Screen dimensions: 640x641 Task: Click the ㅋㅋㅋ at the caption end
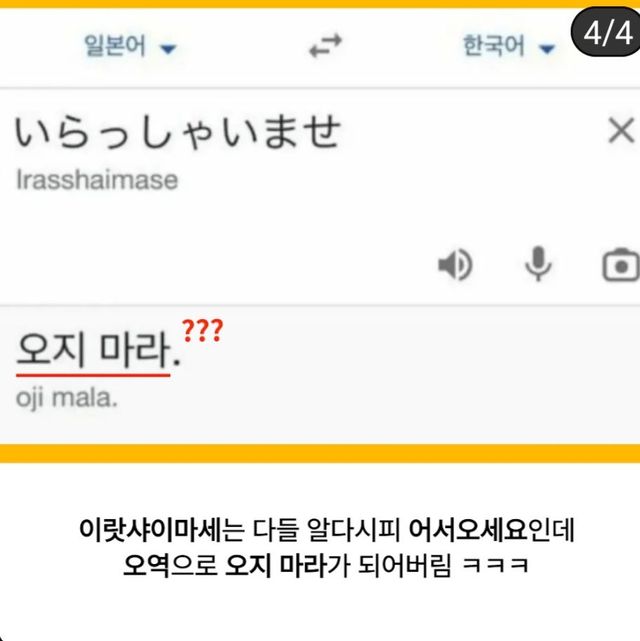coord(496,566)
